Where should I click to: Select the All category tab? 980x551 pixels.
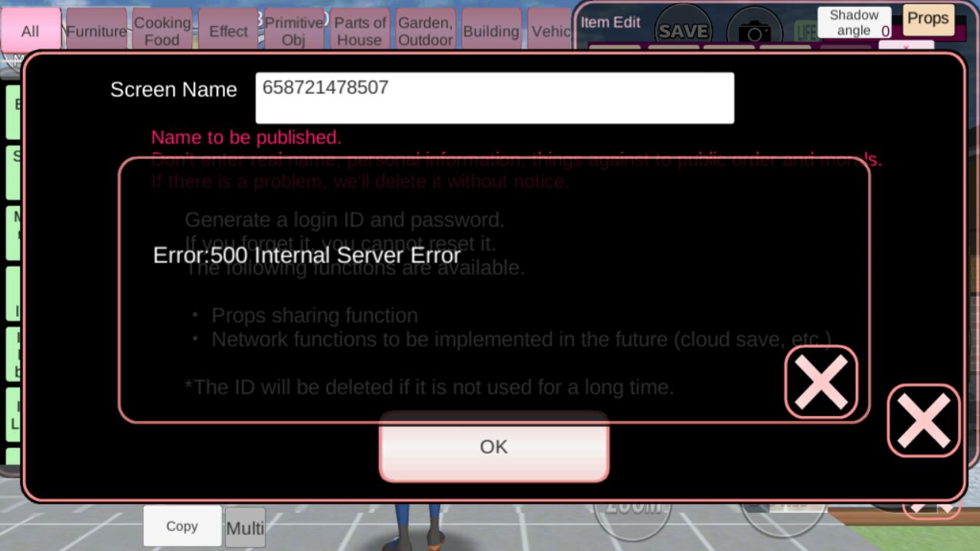coord(31,31)
